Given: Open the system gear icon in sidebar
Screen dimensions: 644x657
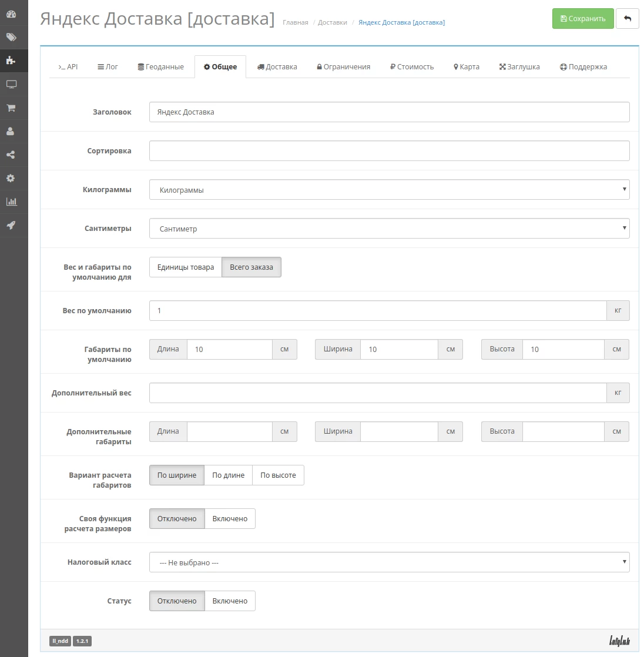Looking at the screenshot, I should [x=11, y=178].
